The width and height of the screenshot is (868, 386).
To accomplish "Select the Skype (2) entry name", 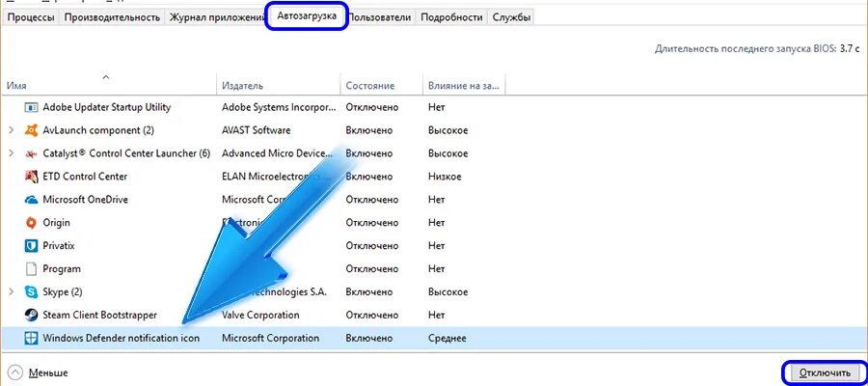I will [x=63, y=291].
